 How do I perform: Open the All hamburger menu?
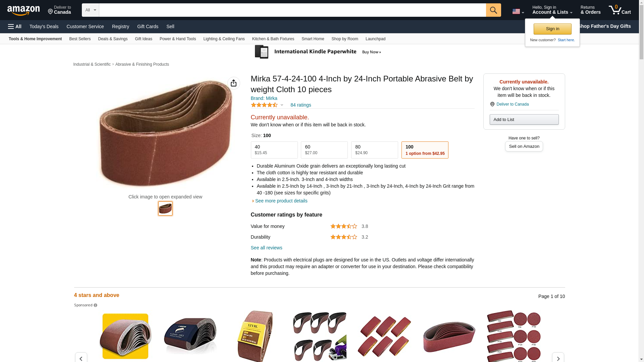(15, 26)
